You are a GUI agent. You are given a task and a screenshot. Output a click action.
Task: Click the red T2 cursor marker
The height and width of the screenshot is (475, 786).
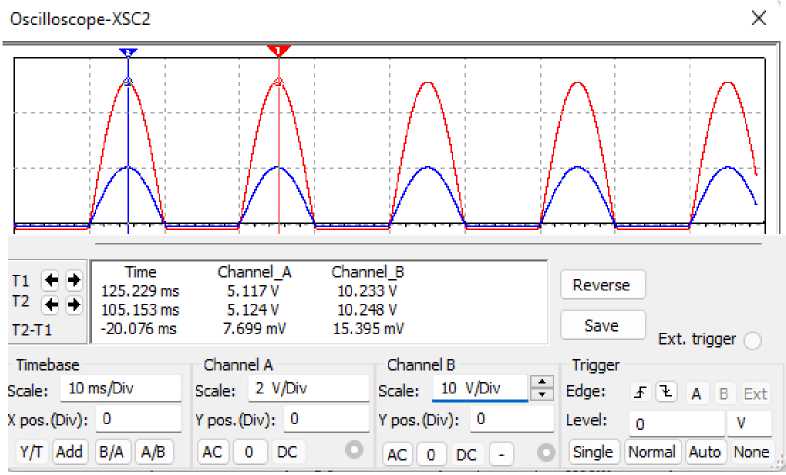[x=279, y=50]
